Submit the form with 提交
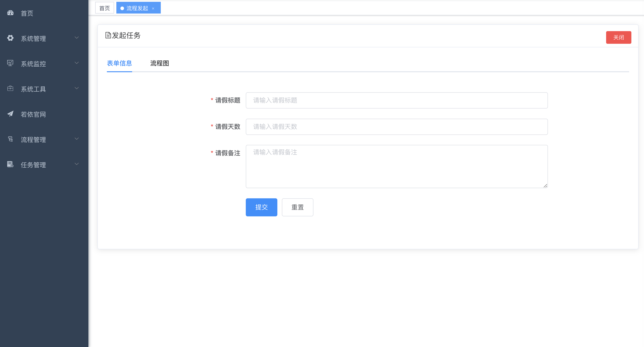 (262, 207)
